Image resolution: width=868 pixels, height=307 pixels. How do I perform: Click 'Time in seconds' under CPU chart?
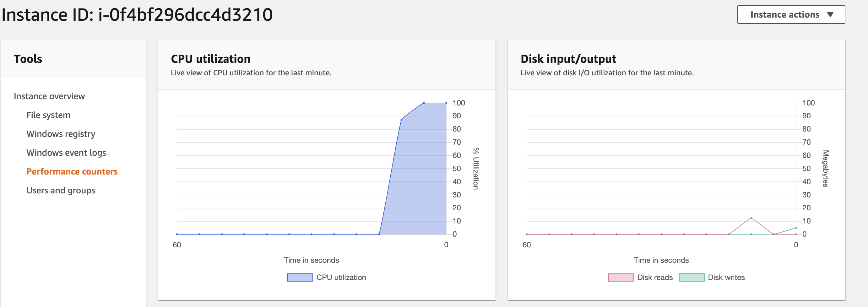[311, 260]
